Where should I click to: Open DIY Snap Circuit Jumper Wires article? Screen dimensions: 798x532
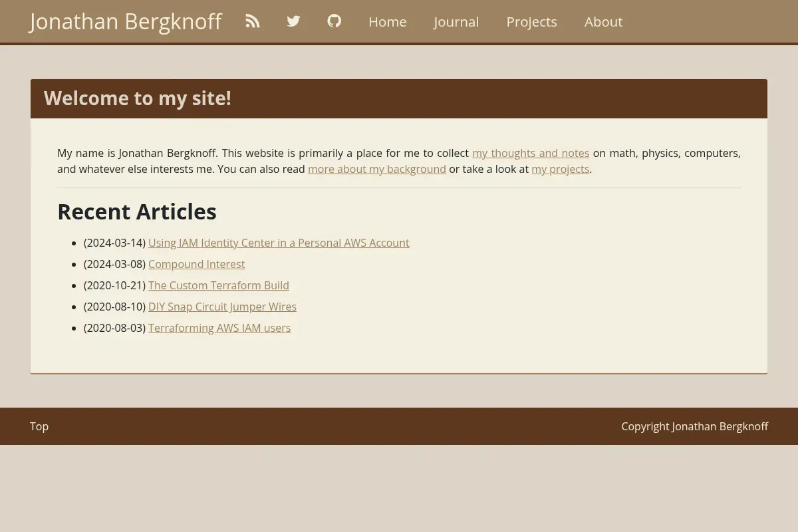(x=223, y=307)
